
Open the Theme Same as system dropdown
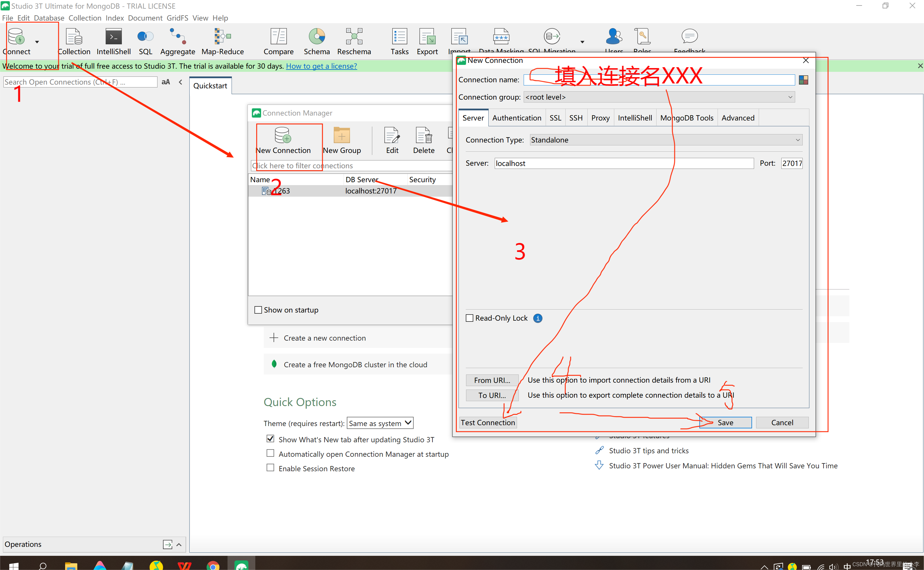(x=380, y=423)
